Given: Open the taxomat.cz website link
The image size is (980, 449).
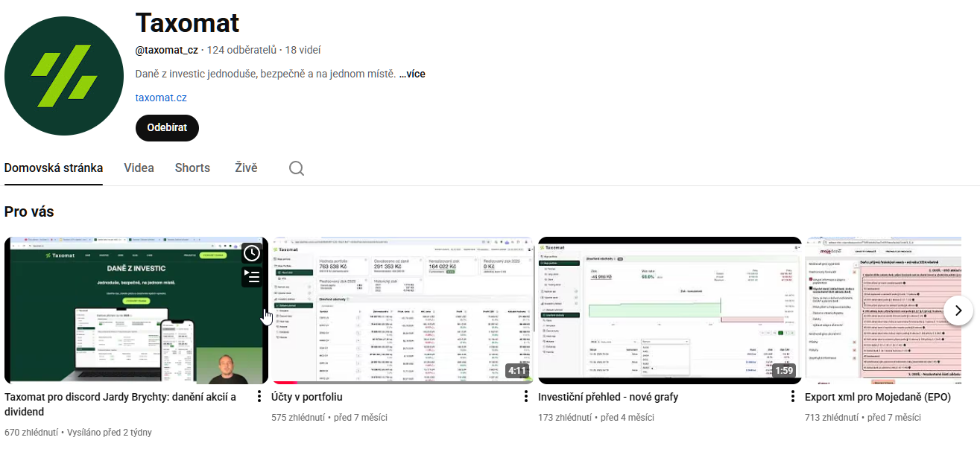Looking at the screenshot, I should pos(161,98).
